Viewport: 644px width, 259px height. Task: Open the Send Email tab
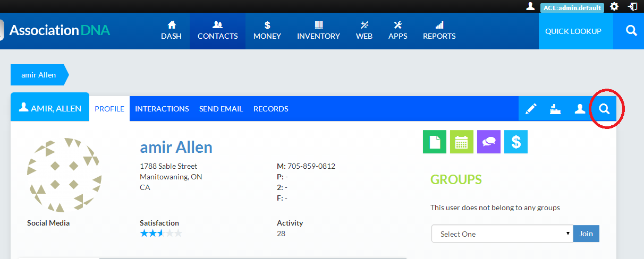tap(221, 109)
